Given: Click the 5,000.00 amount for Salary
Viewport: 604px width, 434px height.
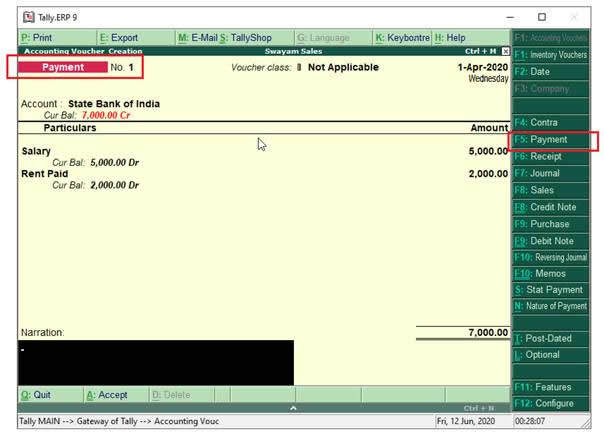Looking at the screenshot, I should [x=488, y=151].
